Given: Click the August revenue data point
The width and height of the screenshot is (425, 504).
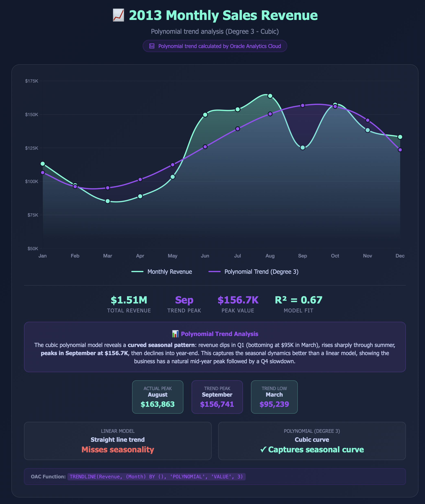Looking at the screenshot, I should pyautogui.click(x=270, y=96).
